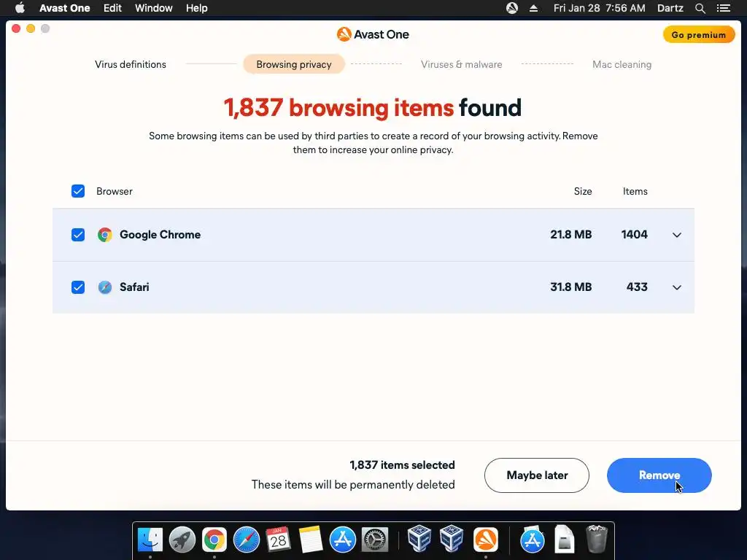Open Calendar from the Dock

pyautogui.click(x=278, y=540)
